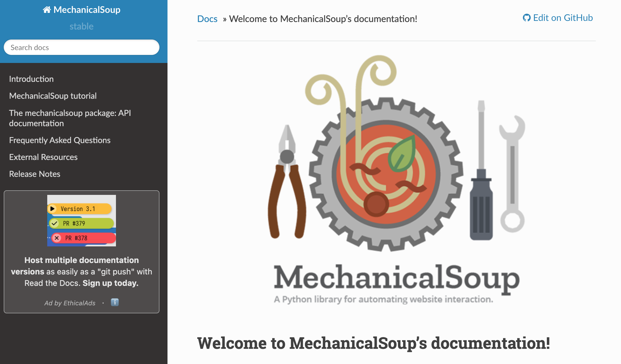The height and width of the screenshot is (364, 621).
Task: Select the mechanicalsoup package API documentation entry
Action: point(70,118)
